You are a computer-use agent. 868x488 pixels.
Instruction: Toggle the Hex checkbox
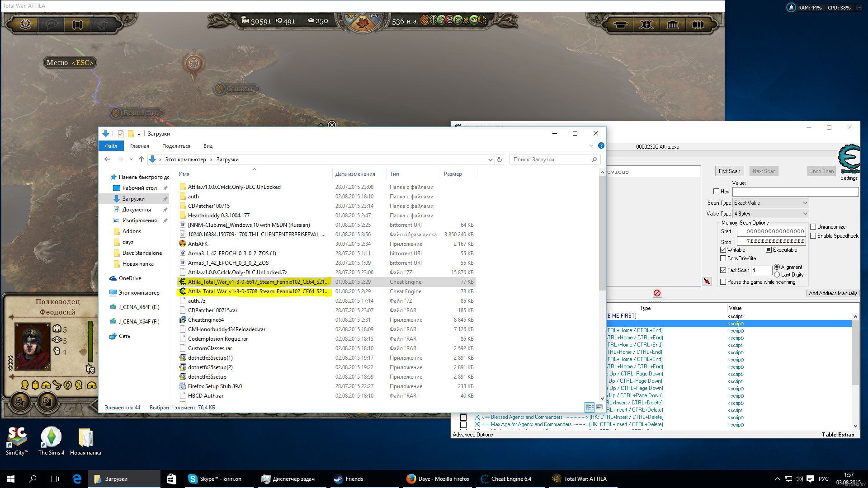(x=716, y=192)
